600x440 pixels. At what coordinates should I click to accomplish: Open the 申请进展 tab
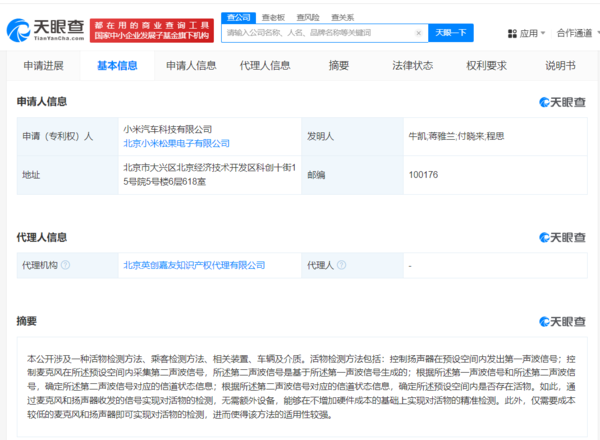point(44,66)
